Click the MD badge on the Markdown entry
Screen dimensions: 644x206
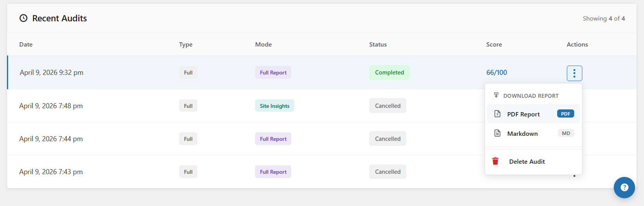click(x=566, y=133)
